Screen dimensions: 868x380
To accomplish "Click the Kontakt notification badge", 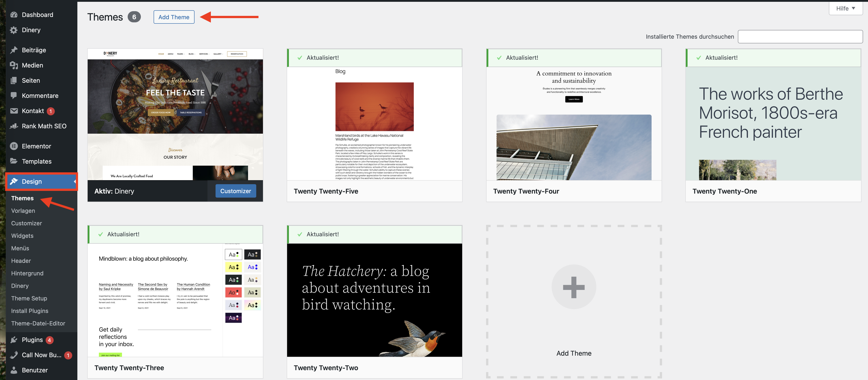I will [51, 111].
